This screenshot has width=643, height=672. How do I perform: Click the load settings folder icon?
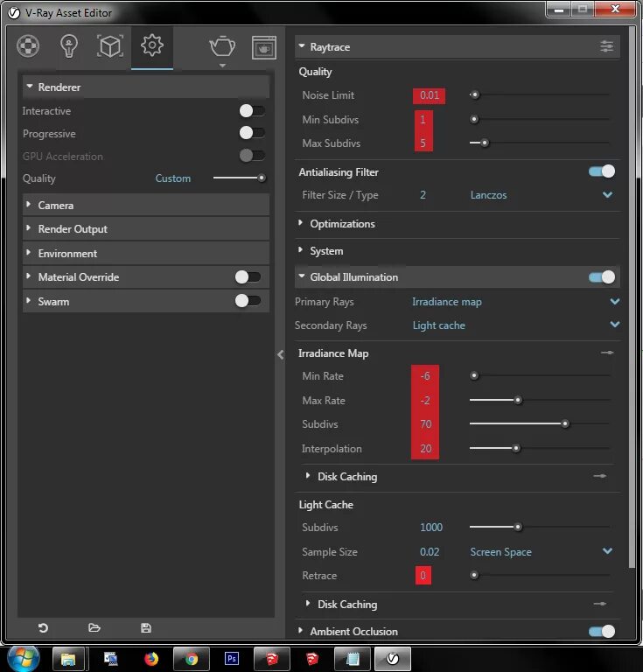(x=94, y=628)
